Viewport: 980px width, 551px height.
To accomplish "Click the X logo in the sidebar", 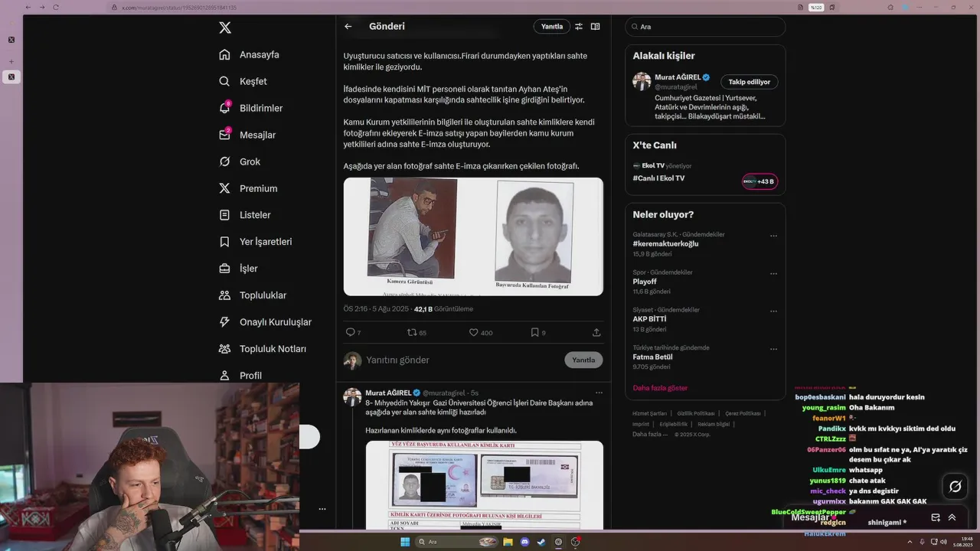I will [224, 28].
